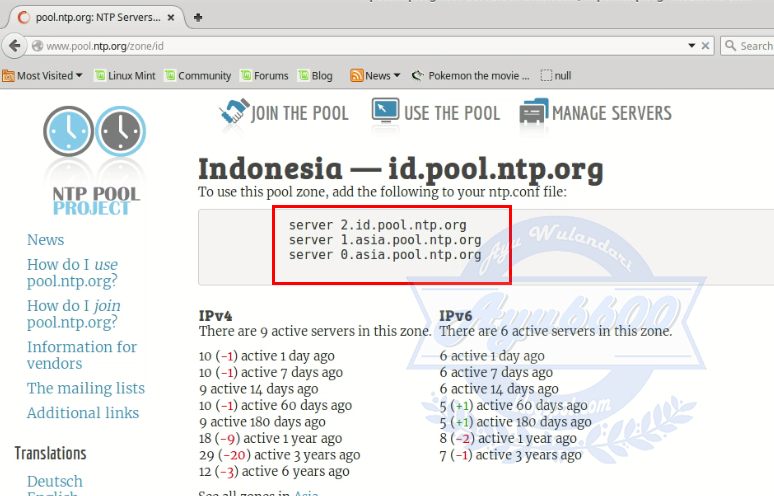Open the null bookmark
The width and height of the screenshot is (774, 496).
(x=556, y=76)
